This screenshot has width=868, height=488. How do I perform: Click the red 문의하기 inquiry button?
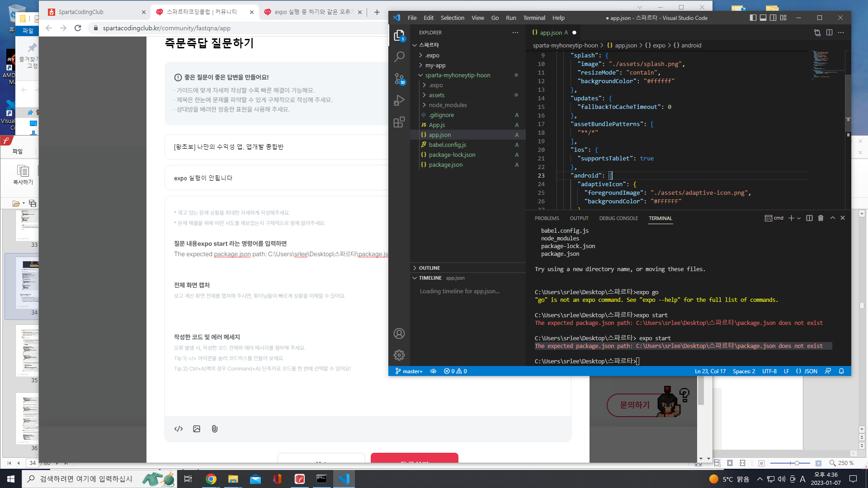pyautogui.click(x=635, y=405)
